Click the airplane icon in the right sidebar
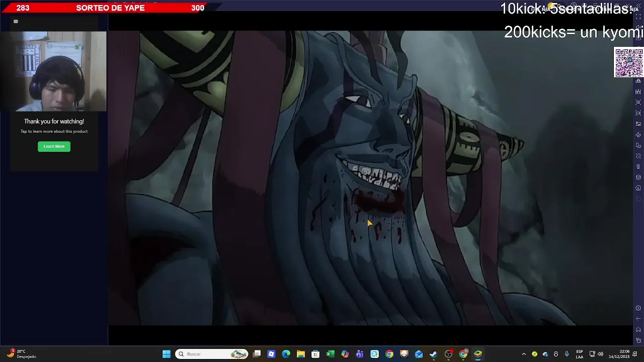The image size is (644, 362). 638,135
